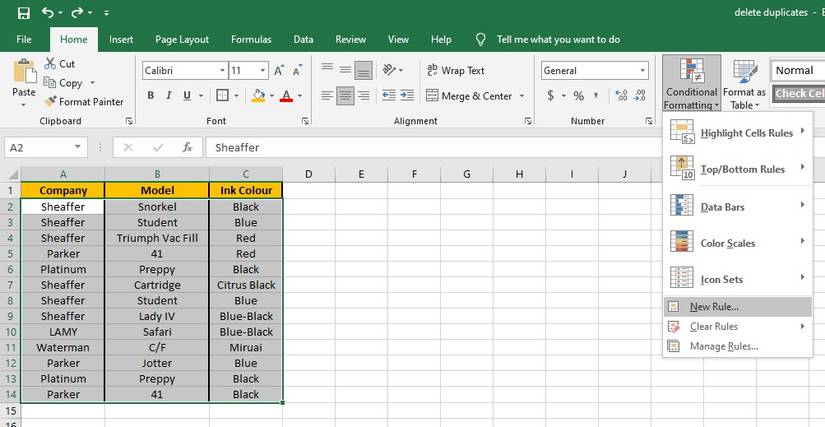Image resolution: width=825 pixels, height=427 pixels.
Task: Open Name Box dropdown arrow
Action: click(x=78, y=147)
